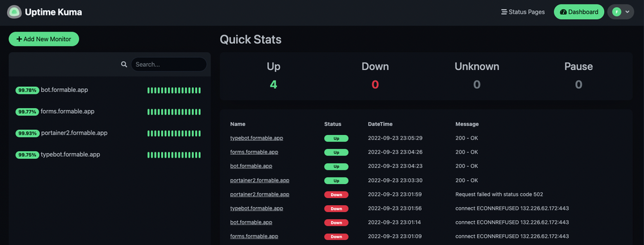Open portainer2.formable.app link at 23:01:59
644x245 pixels.
[x=260, y=194]
